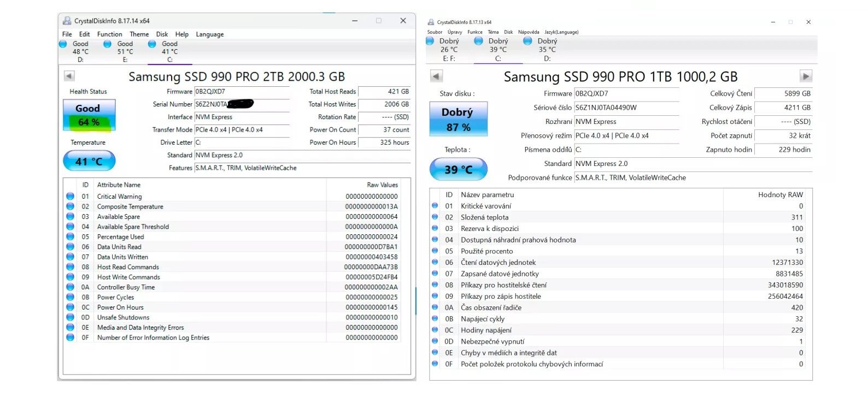Open the Funkce menu in right window

475,32
